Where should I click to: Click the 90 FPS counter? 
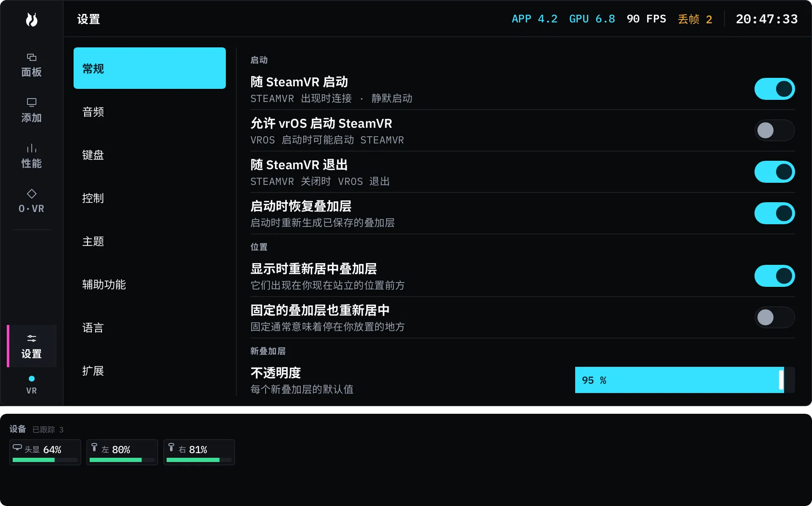(x=646, y=19)
